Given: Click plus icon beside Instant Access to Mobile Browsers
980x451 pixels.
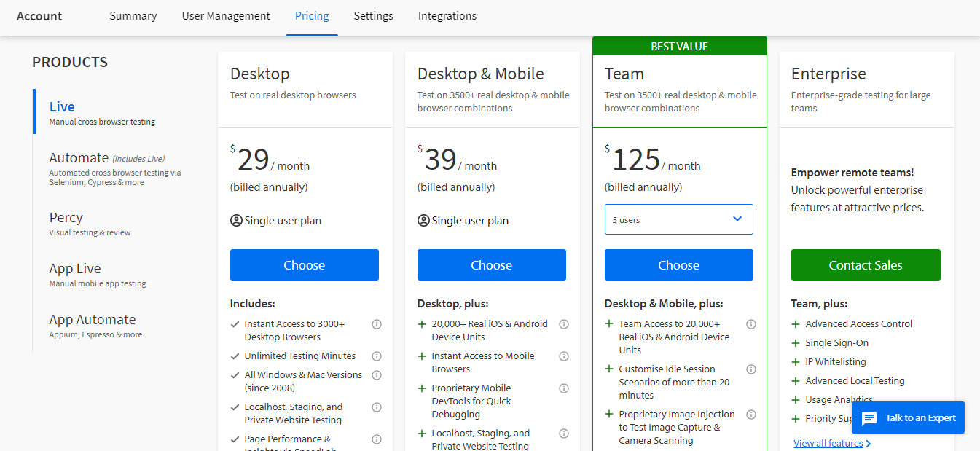Looking at the screenshot, I should [422, 356].
